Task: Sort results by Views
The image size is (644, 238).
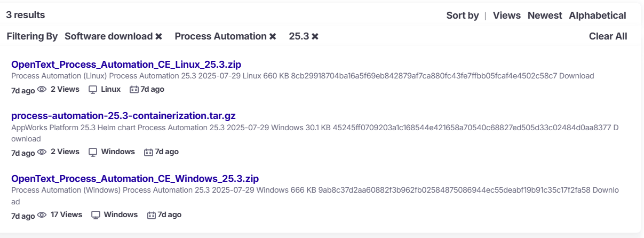Action: [x=506, y=15]
